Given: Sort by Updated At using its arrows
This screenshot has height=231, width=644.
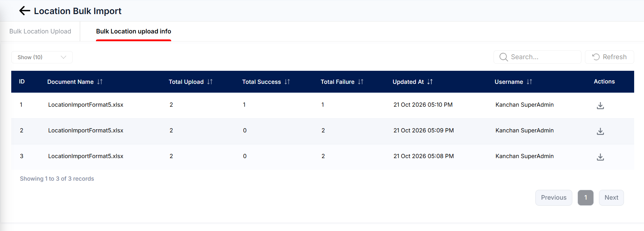Looking at the screenshot, I should [x=430, y=82].
